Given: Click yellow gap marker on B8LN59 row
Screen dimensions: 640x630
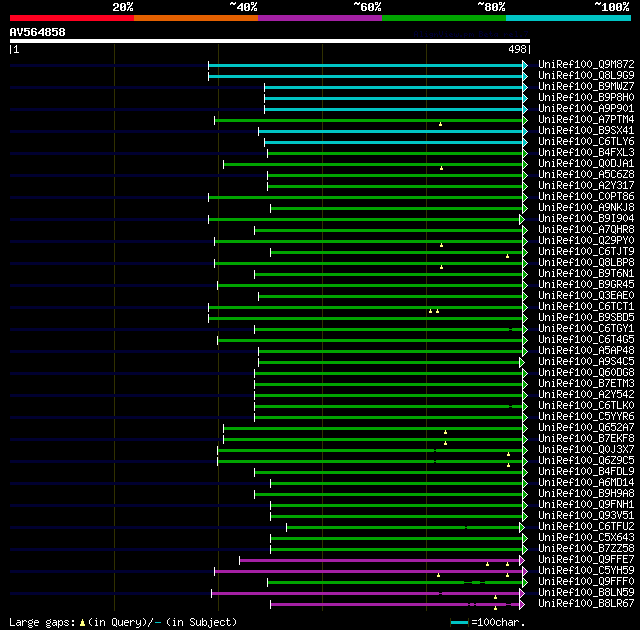Looking at the screenshot, I should click(x=495, y=597).
